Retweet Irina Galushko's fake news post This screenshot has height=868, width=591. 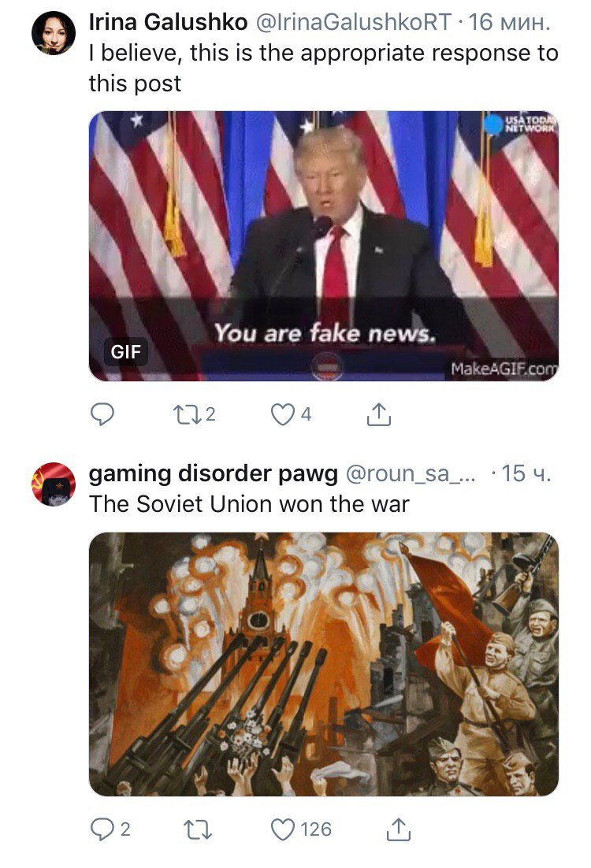(194, 414)
